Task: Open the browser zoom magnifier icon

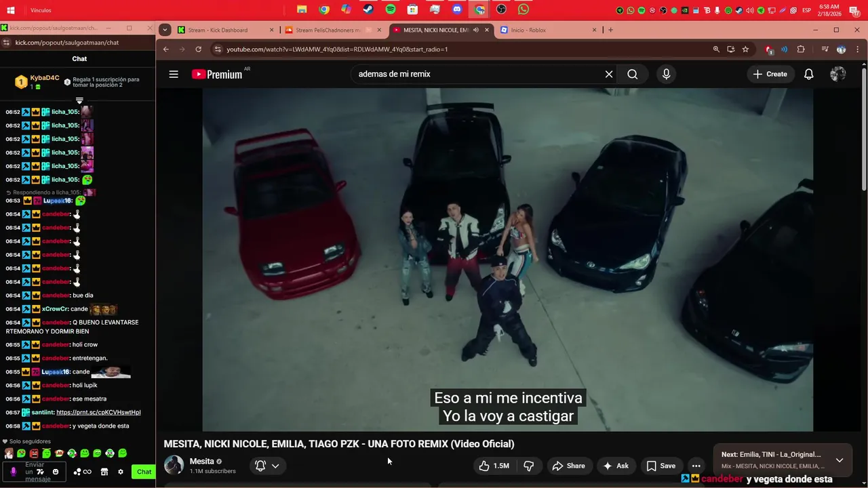Action: click(716, 49)
